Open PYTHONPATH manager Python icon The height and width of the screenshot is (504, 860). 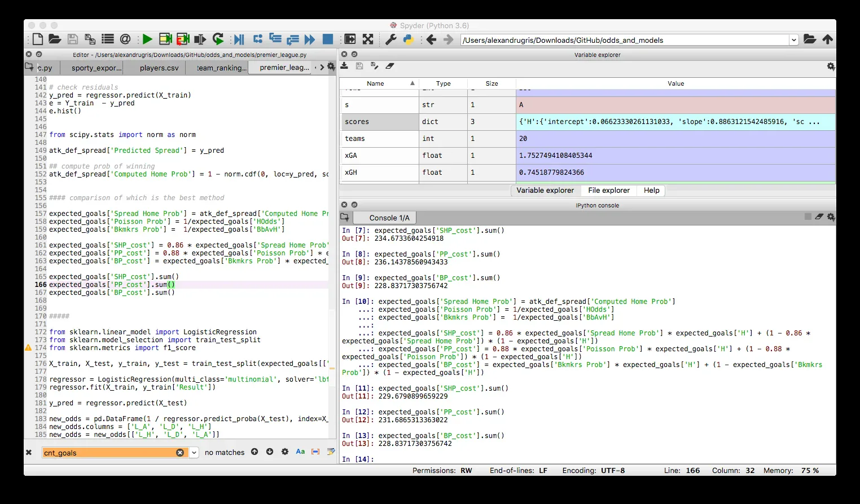[408, 39]
